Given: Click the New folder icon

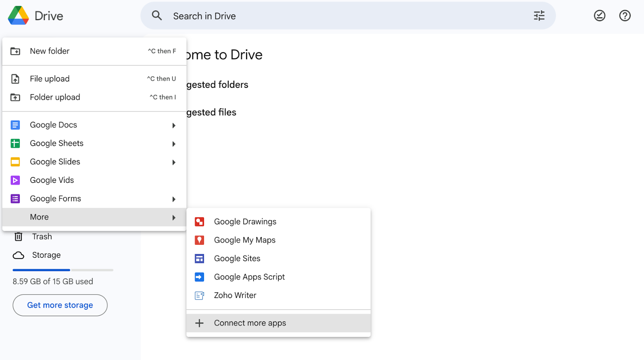Looking at the screenshot, I should [x=15, y=51].
